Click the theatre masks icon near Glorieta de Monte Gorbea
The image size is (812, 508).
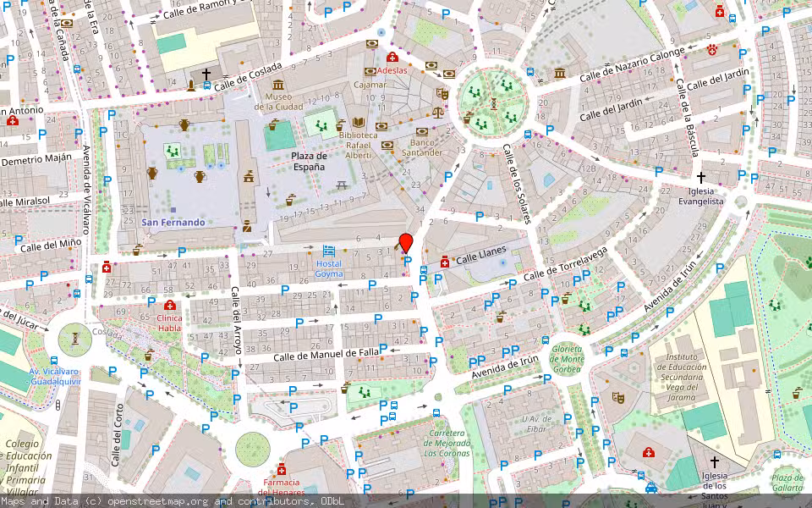tap(617, 398)
